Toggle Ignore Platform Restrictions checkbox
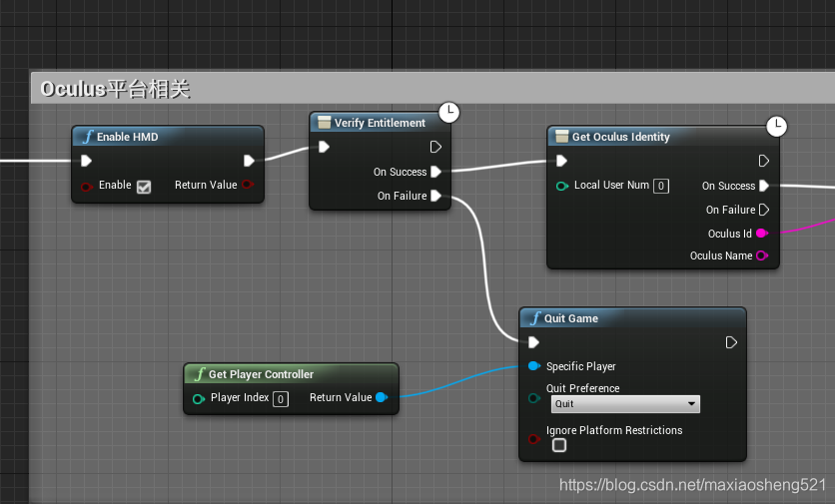The height and width of the screenshot is (504, 835). coord(559,445)
